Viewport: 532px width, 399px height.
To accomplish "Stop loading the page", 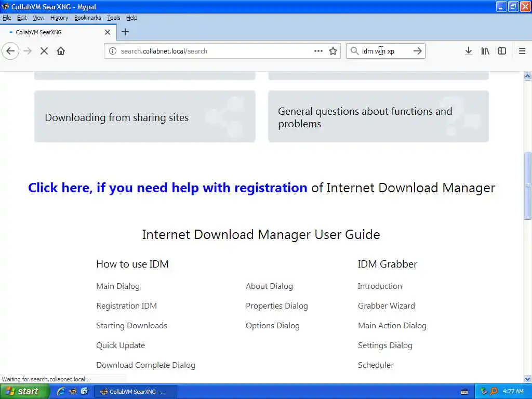I will pos(44,51).
